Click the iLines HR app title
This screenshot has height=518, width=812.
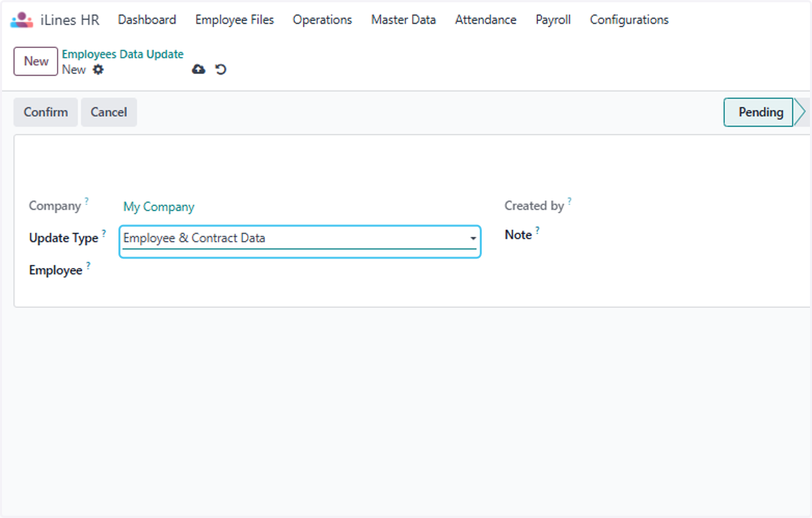click(x=70, y=20)
